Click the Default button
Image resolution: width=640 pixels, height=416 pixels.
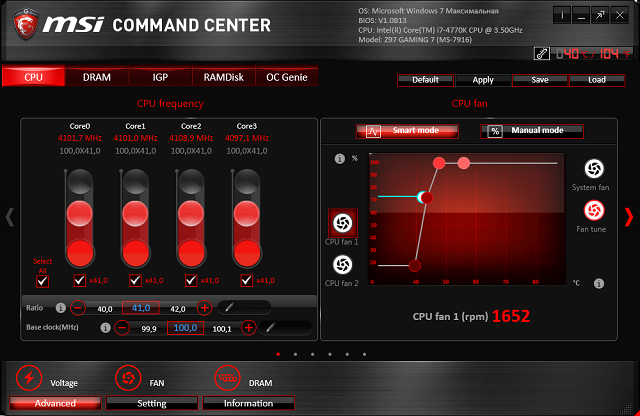pyautogui.click(x=425, y=80)
